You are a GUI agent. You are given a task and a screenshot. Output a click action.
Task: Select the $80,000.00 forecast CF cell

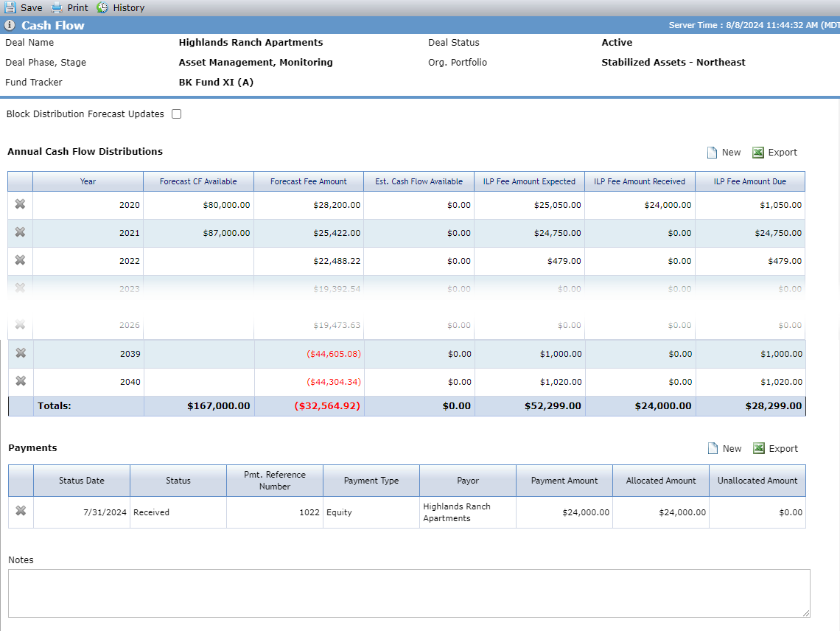(198, 206)
